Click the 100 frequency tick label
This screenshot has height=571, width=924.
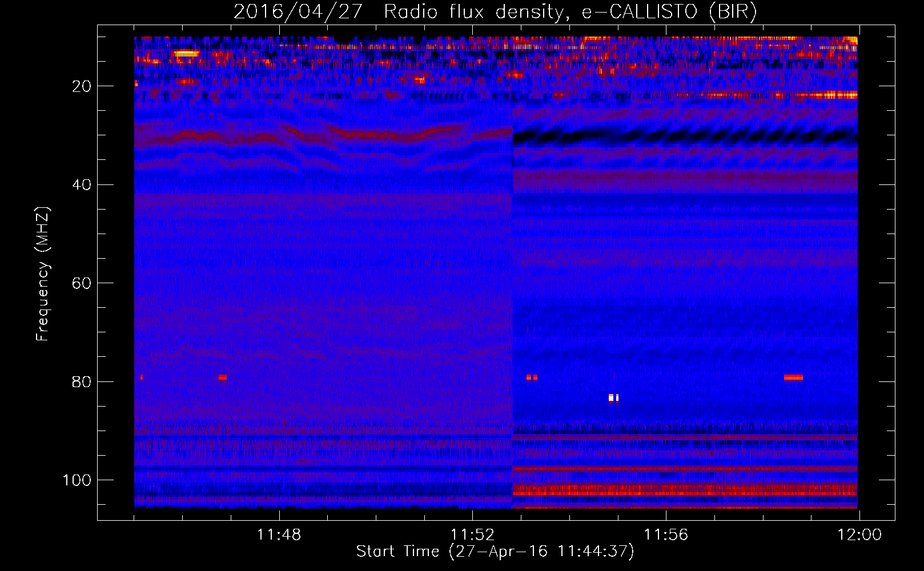tap(77, 480)
